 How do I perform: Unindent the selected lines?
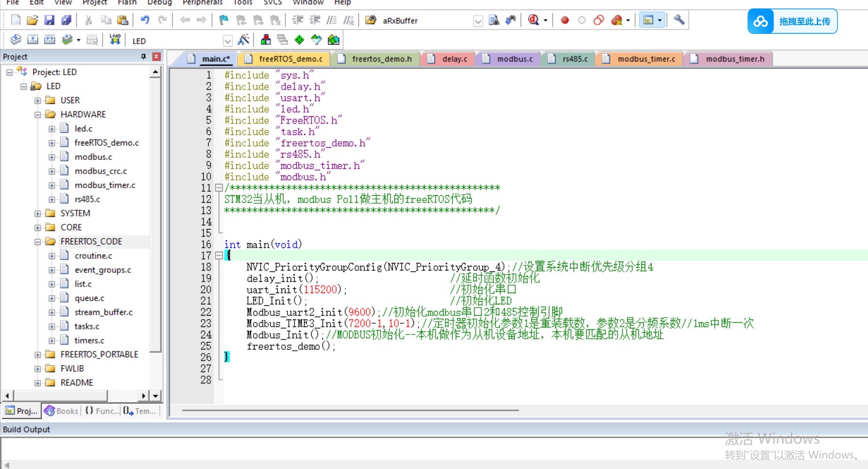click(315, 20)
